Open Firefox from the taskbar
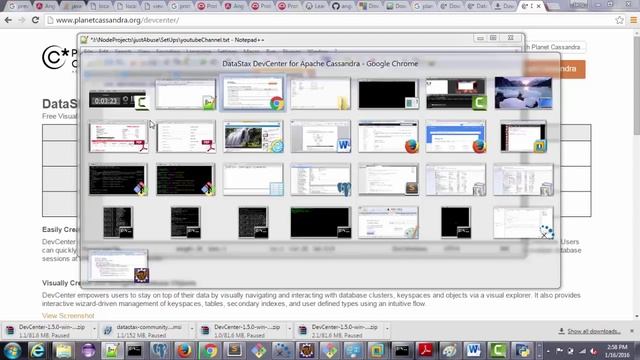 pos(184,351)
